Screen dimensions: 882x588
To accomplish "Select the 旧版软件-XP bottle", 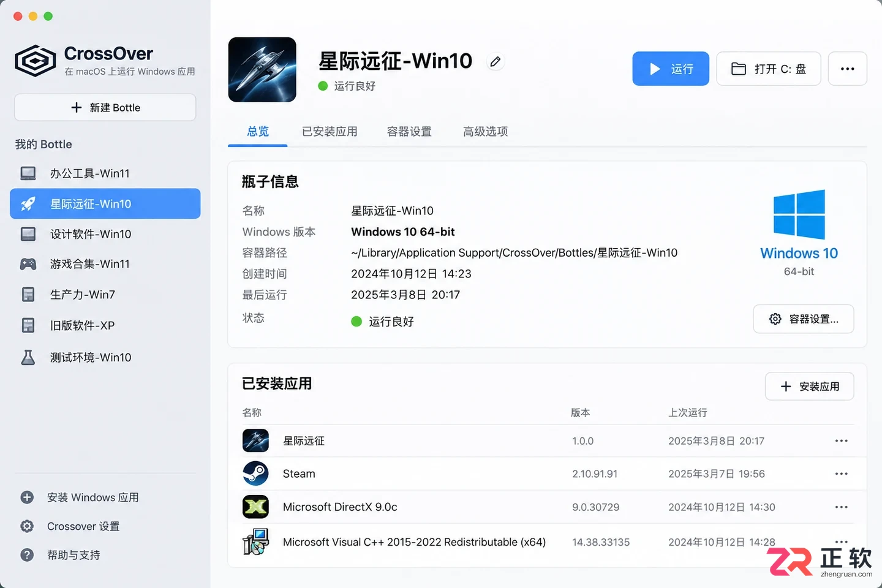I will tap(105, 325).
